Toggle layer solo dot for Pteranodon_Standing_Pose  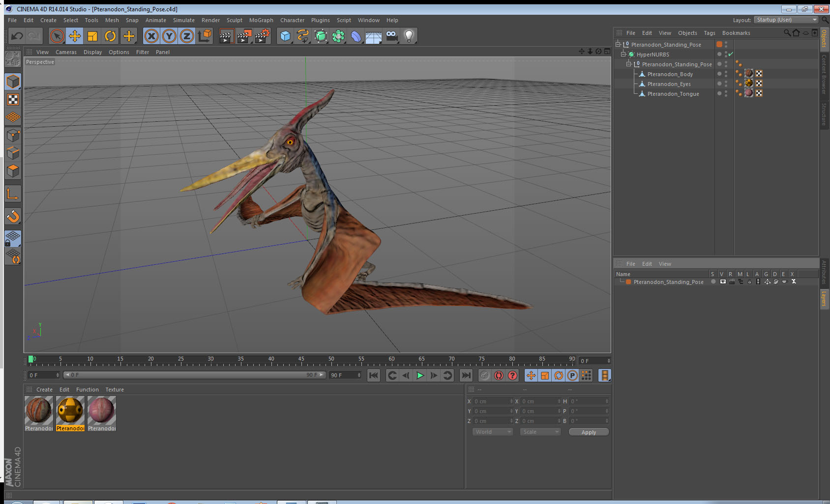click(713, 281)
